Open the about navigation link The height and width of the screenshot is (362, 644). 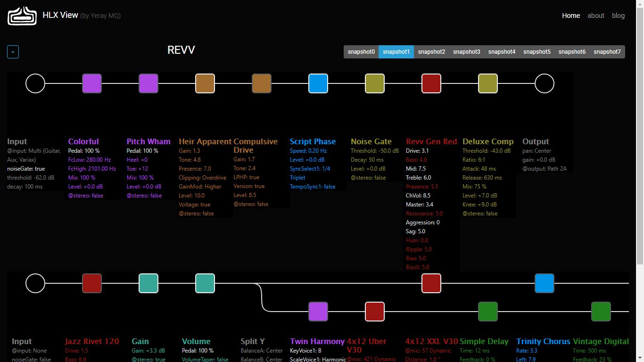click(596, 16)
